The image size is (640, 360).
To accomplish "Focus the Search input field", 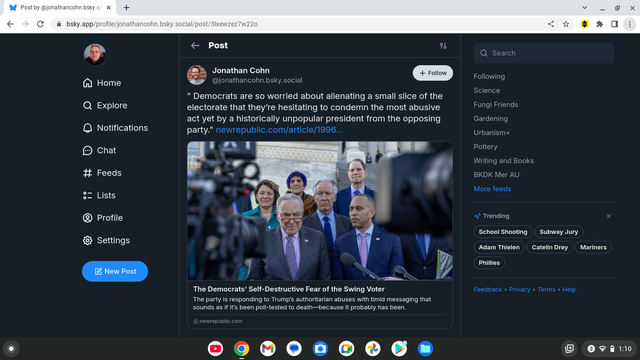I will pyautogui.click(x=544, y=53).
